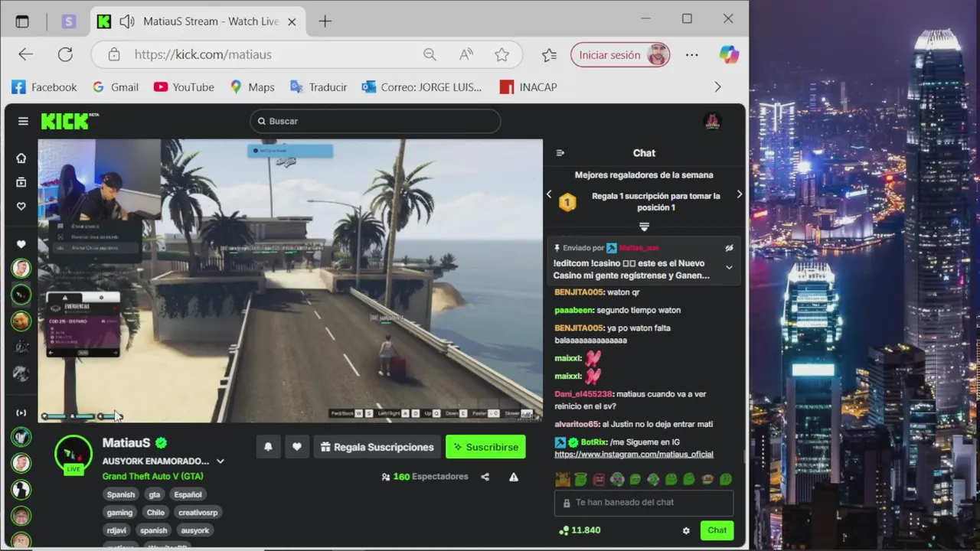Open the Favorites list icon

point(549,54)
